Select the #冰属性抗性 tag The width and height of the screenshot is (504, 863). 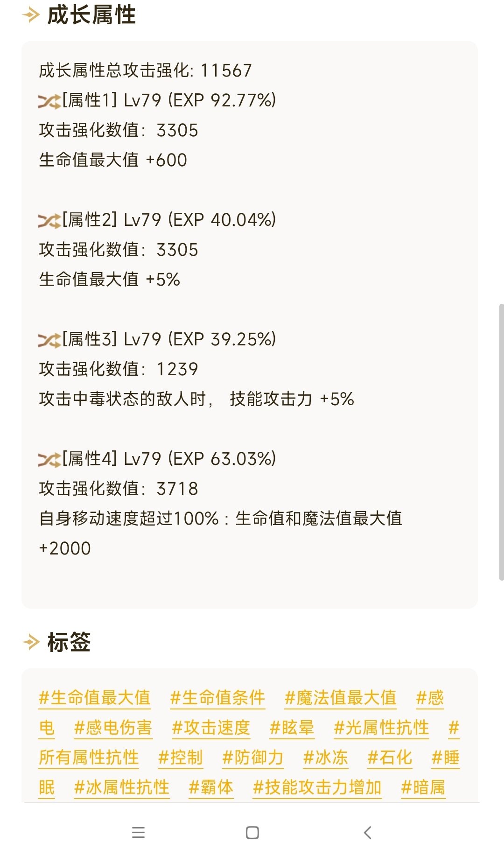tap(122, 787)
